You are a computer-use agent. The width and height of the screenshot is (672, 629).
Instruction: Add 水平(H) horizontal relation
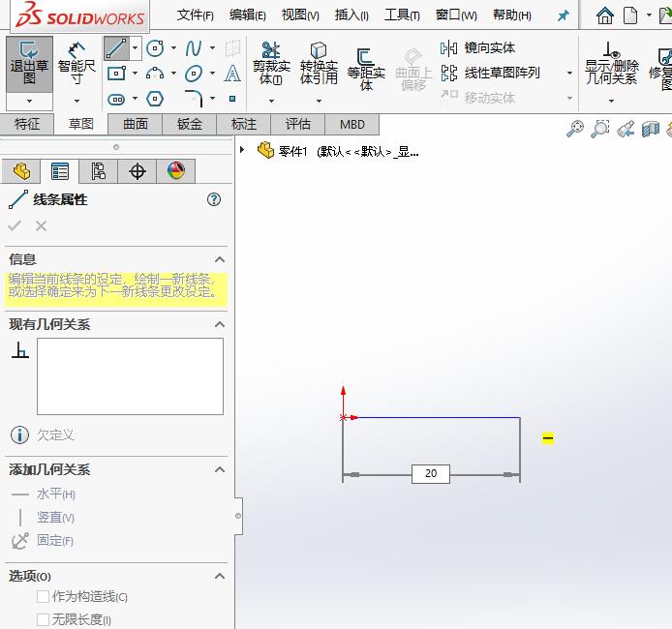(x=44, y=494)
